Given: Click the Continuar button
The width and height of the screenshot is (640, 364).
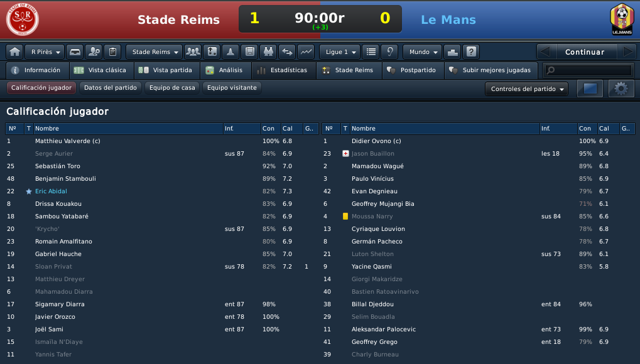Looking at the screenshot, I should coord(585,52).
